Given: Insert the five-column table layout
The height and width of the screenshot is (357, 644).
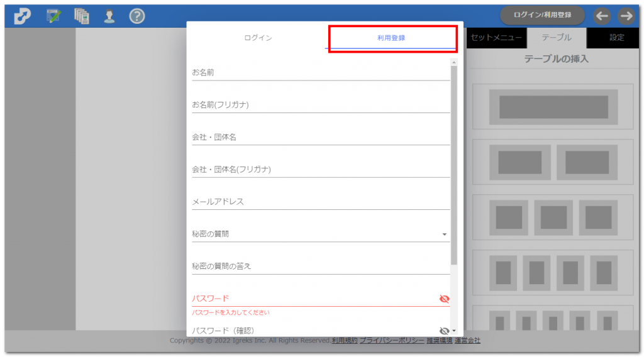Looking at the screenshot, I should tap(553, 318).
